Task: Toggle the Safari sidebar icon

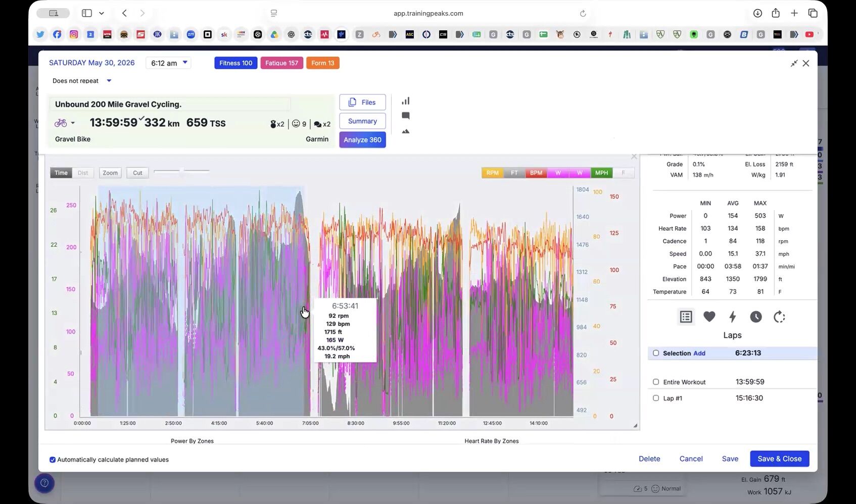Action: [87, 13]
